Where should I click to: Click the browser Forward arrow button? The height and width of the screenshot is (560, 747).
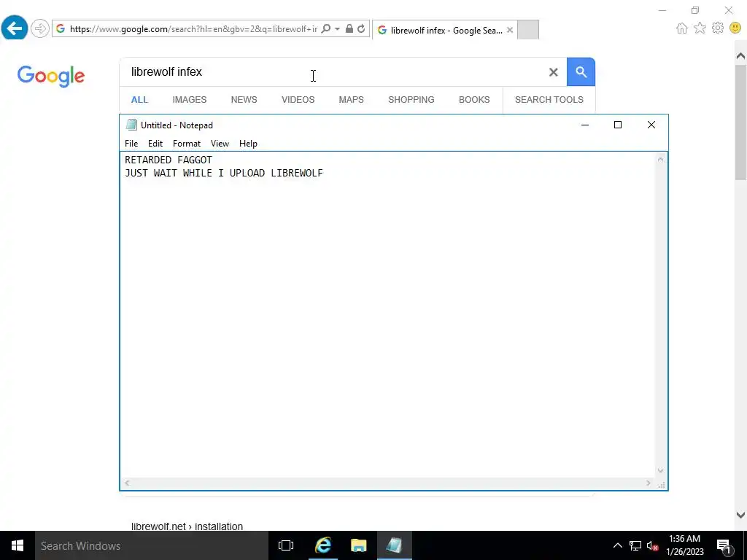pos(40,28)
